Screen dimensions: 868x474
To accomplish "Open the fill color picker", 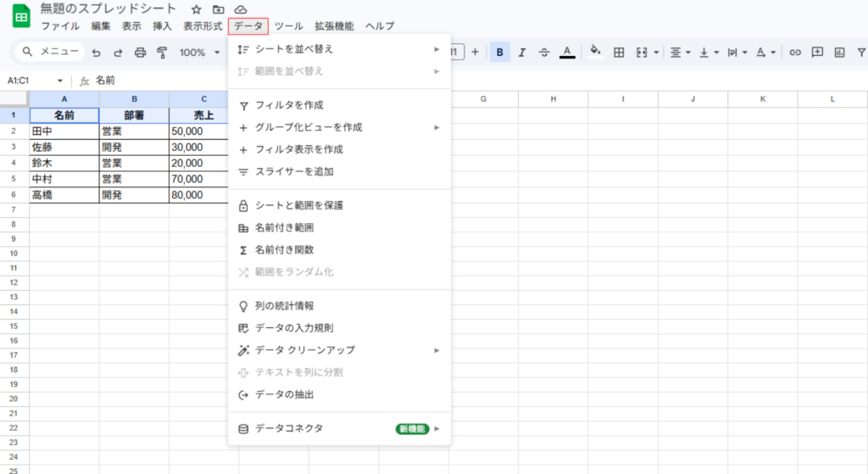I will (595, 52).
